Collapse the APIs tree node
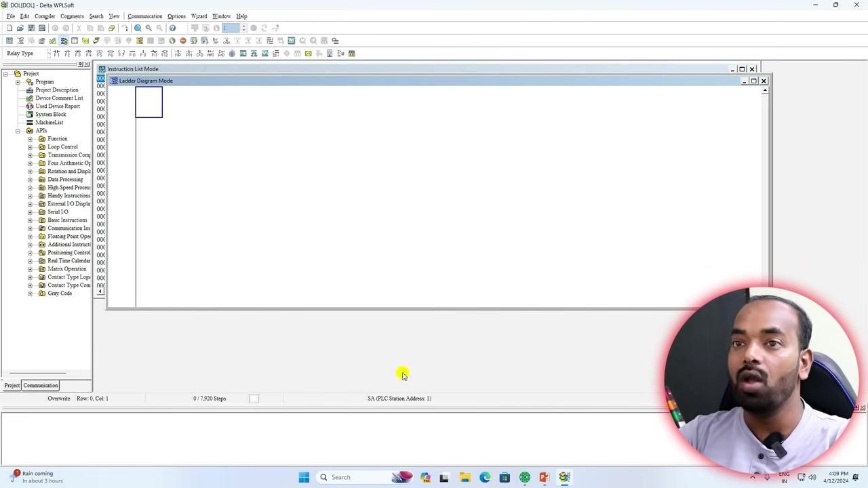Viewport: 868px width, 488px height. 18,131
